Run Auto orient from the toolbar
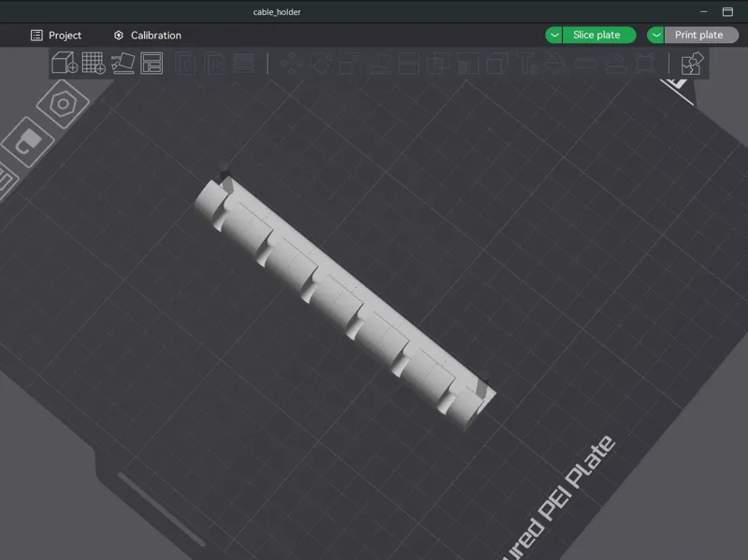The image size is (748, 560). pos(122,63)
